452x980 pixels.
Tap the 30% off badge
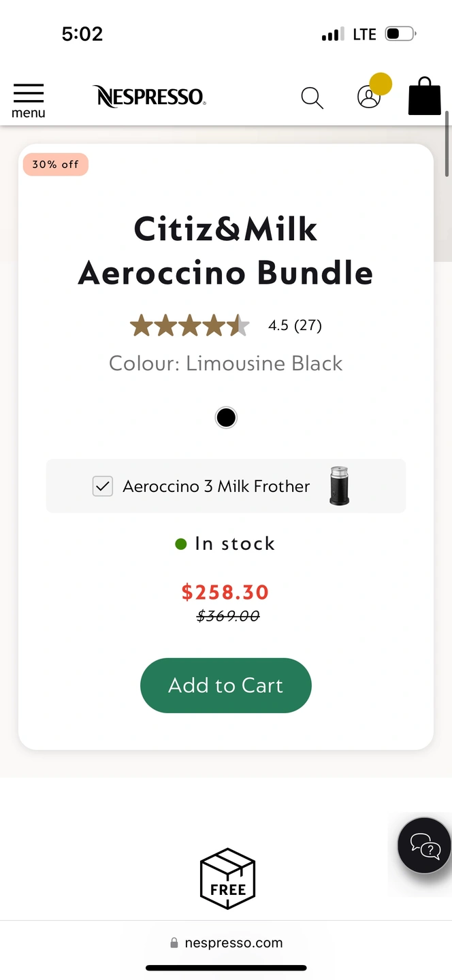tap(55, 164)
